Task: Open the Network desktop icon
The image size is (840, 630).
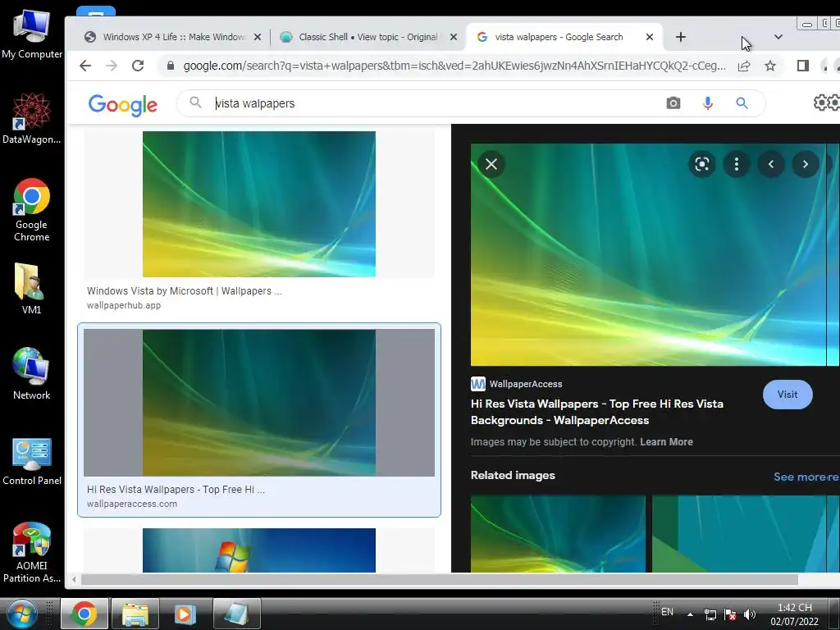Action: click(32, 373)
